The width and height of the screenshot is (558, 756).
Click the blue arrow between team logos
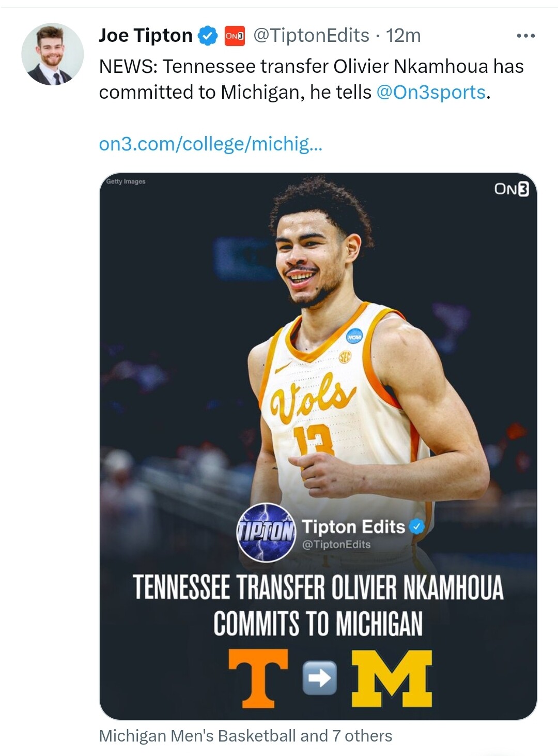point(319,677)
